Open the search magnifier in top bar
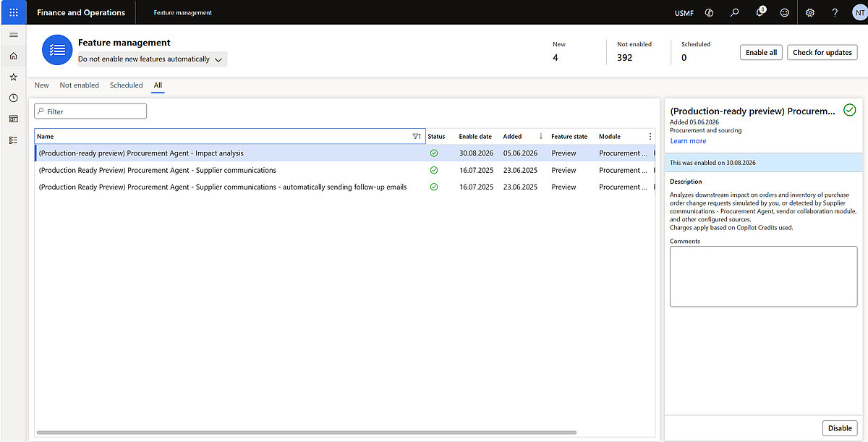Viewport: 868px width, 442px height. coord(735,12)
